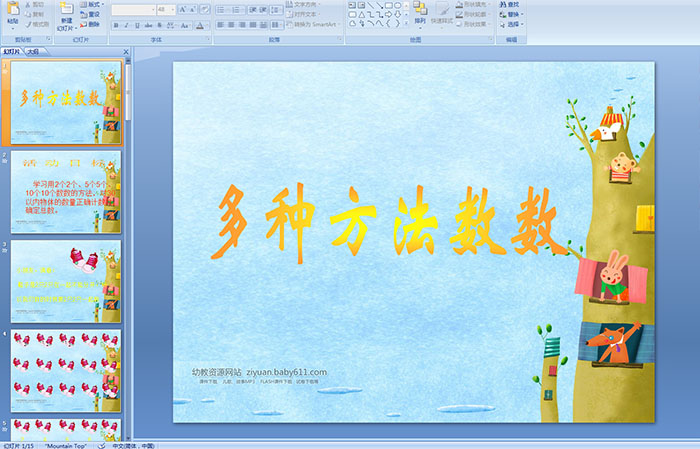Open the Change Case (Aa) dropdown
700x449 pixels.
pyautogui.click(x=184, y=25)
